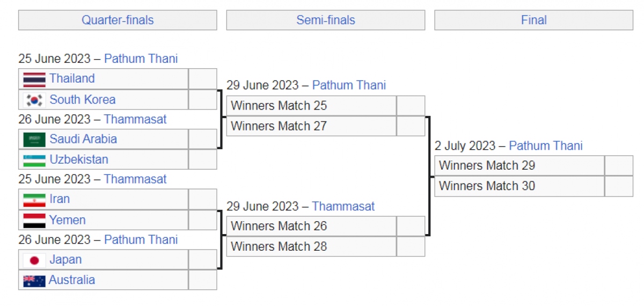Click the Australia flag icon
644x306 pixels.
[x=34, y=281]
